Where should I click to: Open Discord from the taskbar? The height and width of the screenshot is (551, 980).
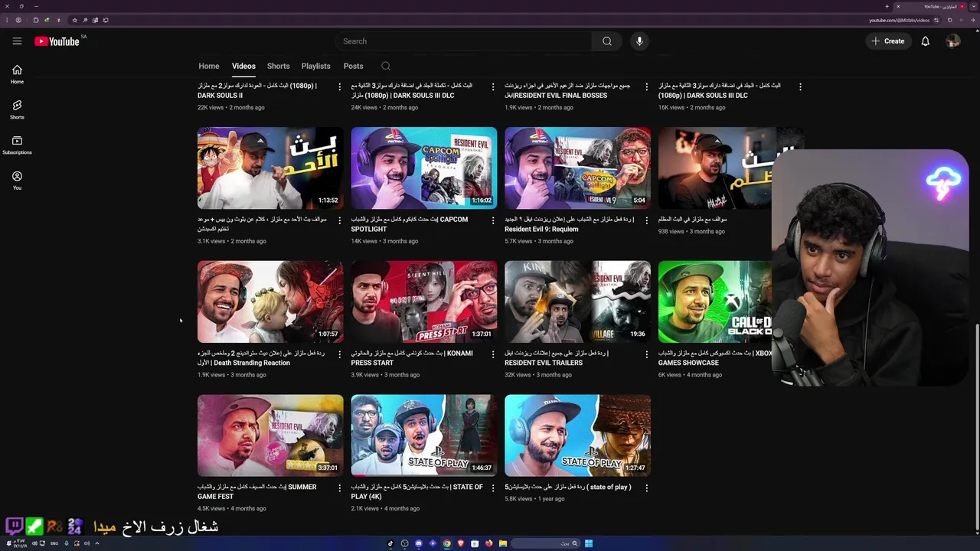[419, 543]
